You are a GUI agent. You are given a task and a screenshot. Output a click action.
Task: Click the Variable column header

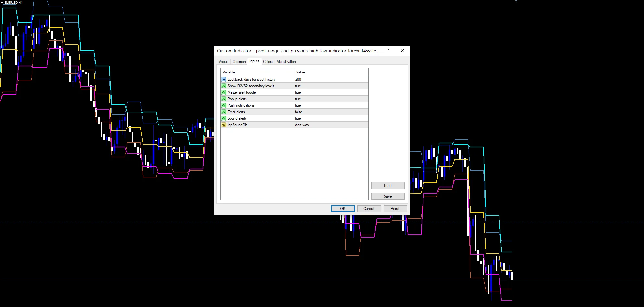pyautogui.click(x=257, y=72)
